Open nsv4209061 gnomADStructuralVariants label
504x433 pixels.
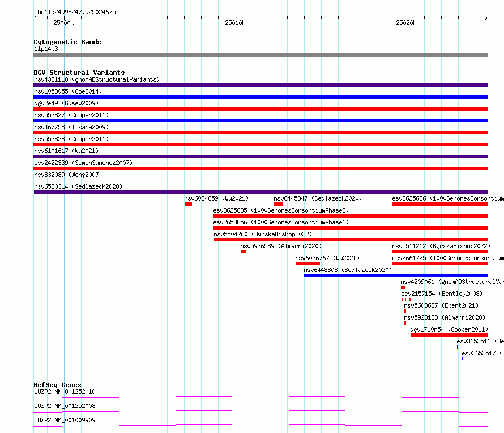click(452, 282)
